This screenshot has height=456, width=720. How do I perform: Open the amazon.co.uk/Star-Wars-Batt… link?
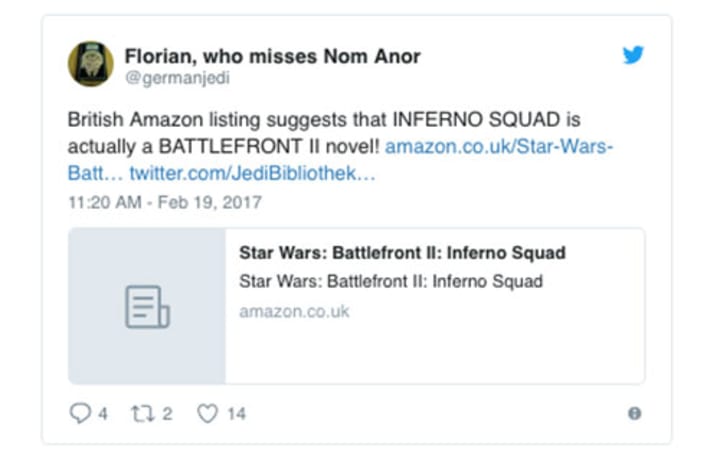(x=499, y=147)
